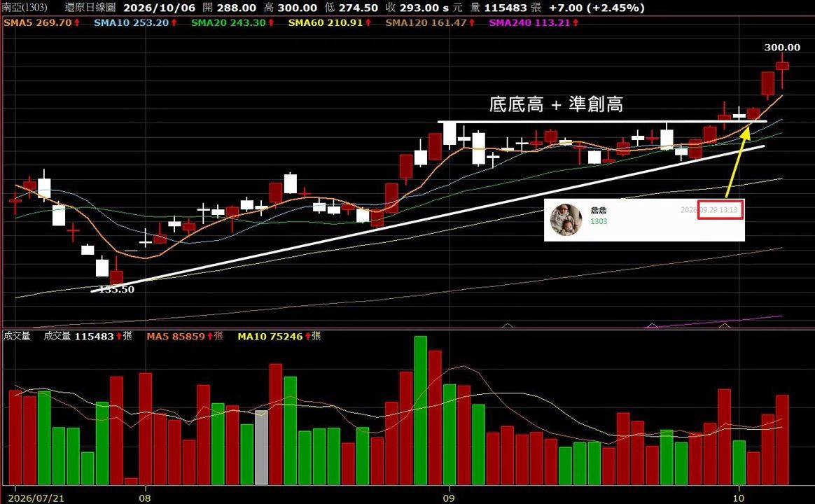Screen dimensions: 815x504
Task: Click the gray volume bar in volume pane
Action: click(x=261, y=447)
